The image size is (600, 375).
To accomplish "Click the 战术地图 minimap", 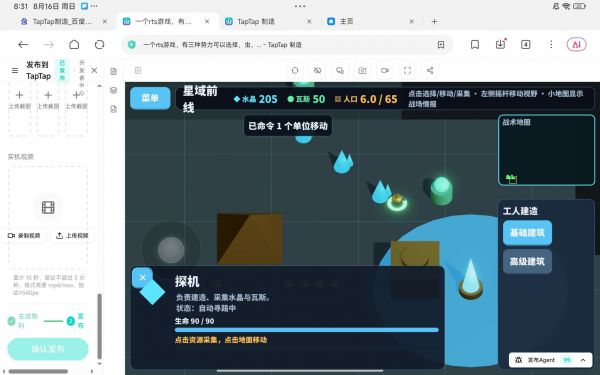I will 546,150.
